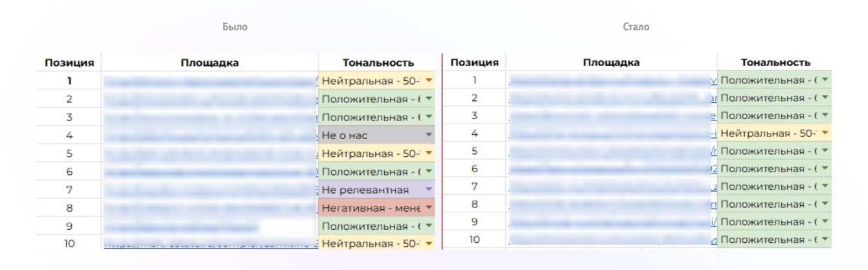Image resolution: width=868 pixels, height=270 pixels.
Task: Open the blurred link in Стало table row 5
Action: click(613, 151)
